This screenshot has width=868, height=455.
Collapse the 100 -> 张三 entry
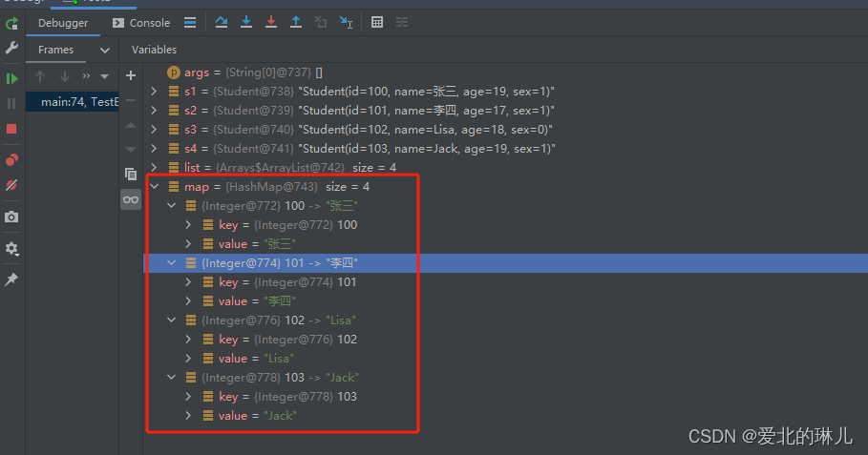click(x=172, y=206)
